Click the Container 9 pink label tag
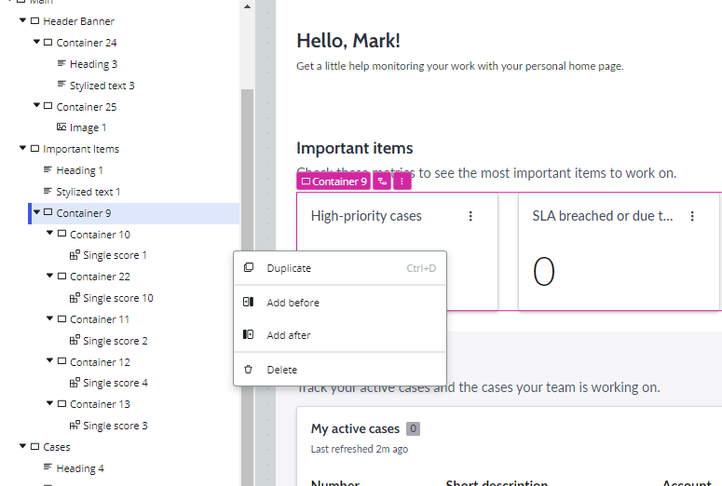Screen dimensions: 722x486 (x=334, y=182)
